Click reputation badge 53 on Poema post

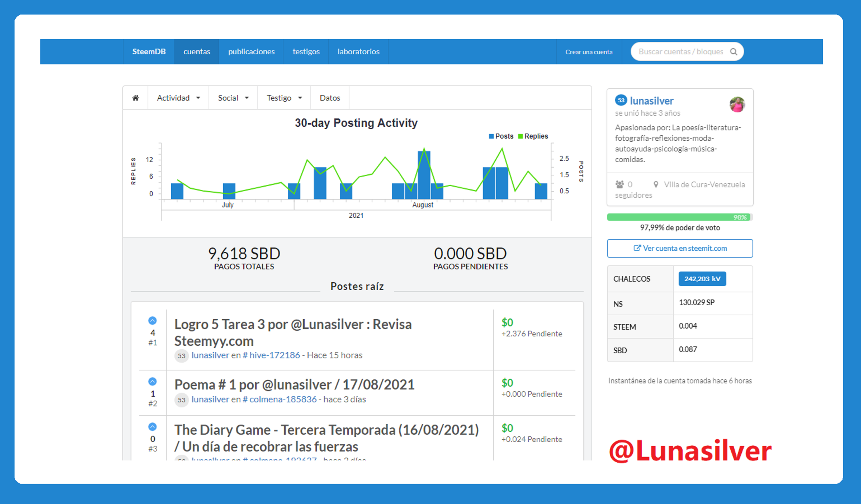tap(181, 400)
